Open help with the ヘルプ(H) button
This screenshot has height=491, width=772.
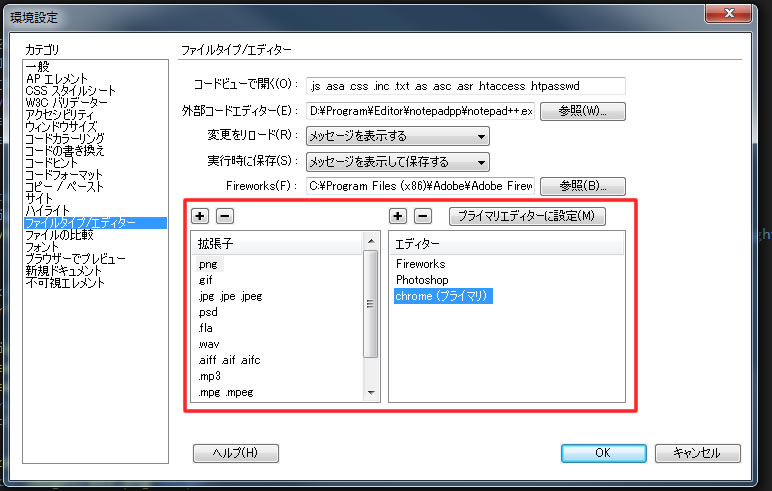(235, 452)
